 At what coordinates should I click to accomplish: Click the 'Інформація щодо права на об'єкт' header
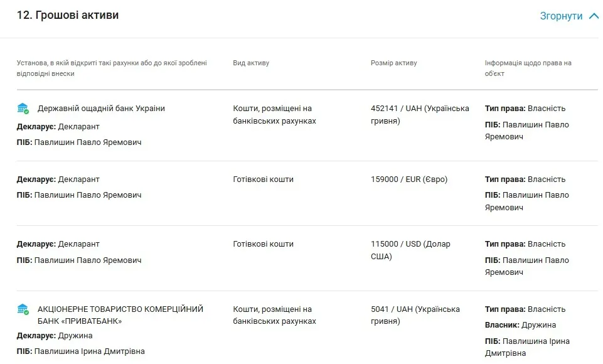(x=528, y=68)
